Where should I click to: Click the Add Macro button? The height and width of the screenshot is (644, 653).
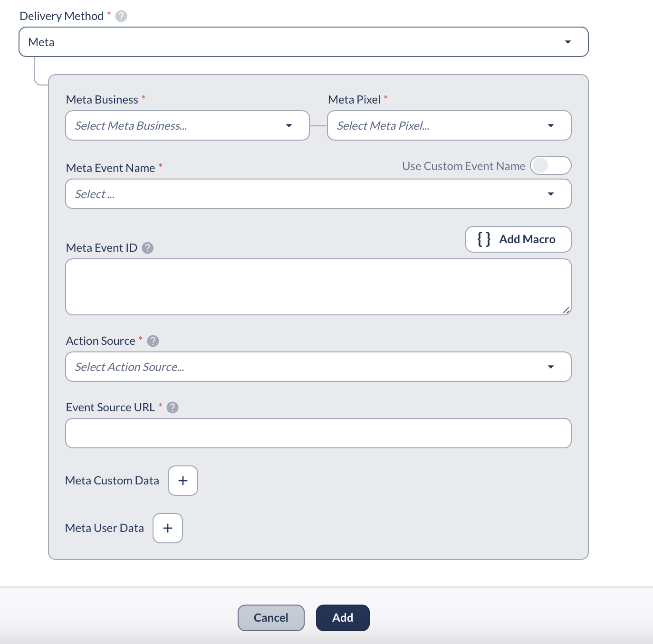click(519, 239)
